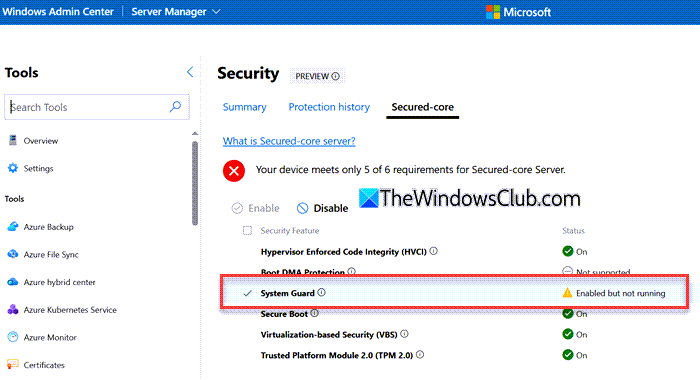Click the red error status icon
The height and width of the screenshot is (380, 700).
(x=234, y=171)
